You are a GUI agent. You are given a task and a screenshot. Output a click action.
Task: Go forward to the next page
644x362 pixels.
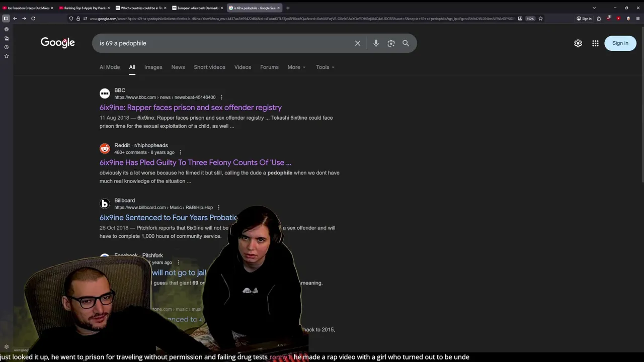click(24, 19)
